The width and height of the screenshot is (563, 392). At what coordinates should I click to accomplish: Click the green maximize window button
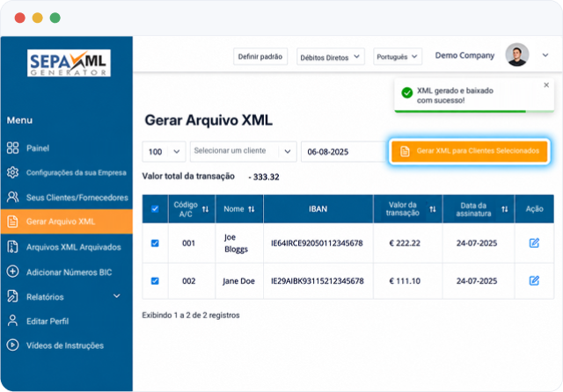[55, 18]
